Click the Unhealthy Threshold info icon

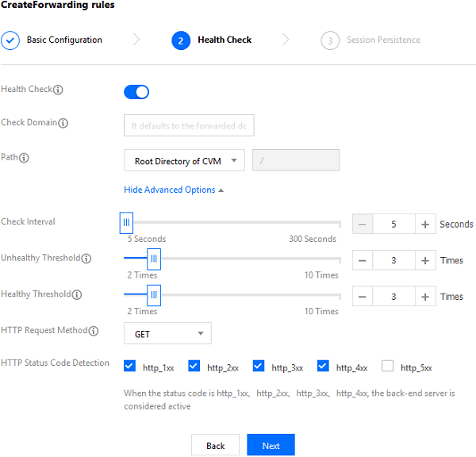[86, 259]
